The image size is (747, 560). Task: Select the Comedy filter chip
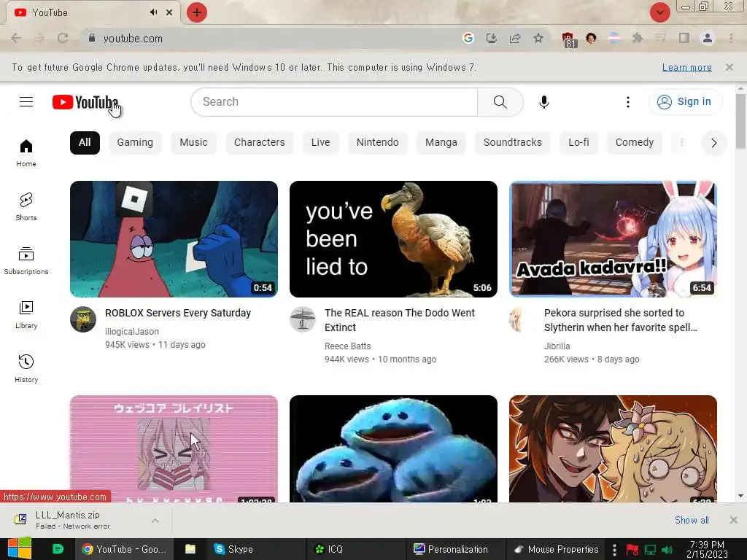coord(634,142)
